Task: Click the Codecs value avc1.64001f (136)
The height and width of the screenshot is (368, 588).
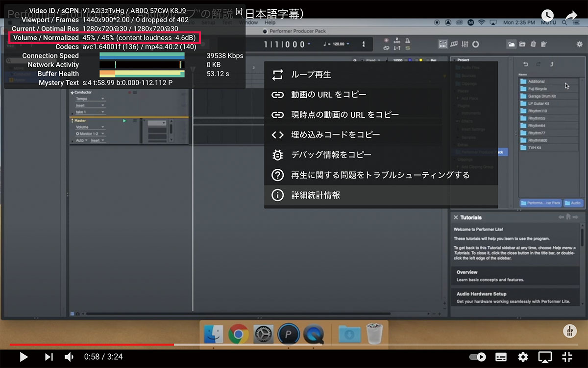Action: (x=113, y=47)
